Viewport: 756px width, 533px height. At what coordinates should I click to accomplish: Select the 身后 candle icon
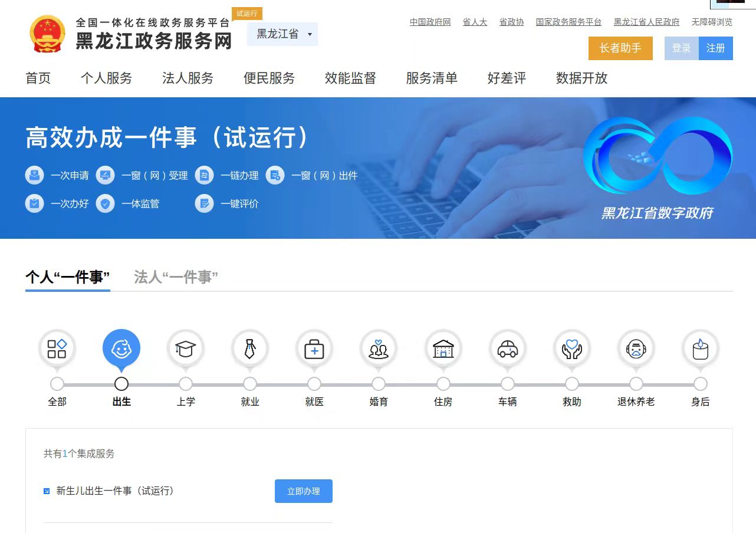[x=700, y=349]
